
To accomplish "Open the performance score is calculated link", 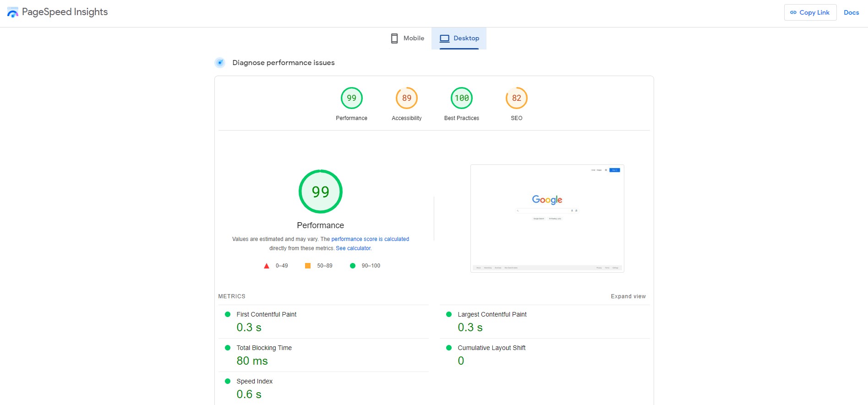I will point(370,239).
